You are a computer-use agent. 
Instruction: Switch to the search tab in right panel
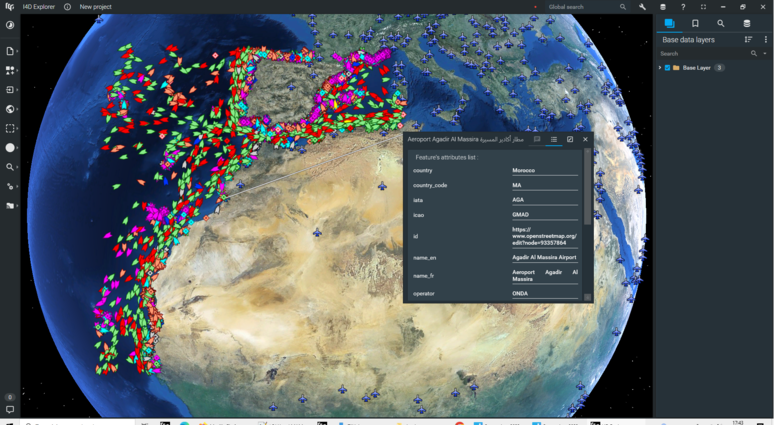(x=720, y=23)
